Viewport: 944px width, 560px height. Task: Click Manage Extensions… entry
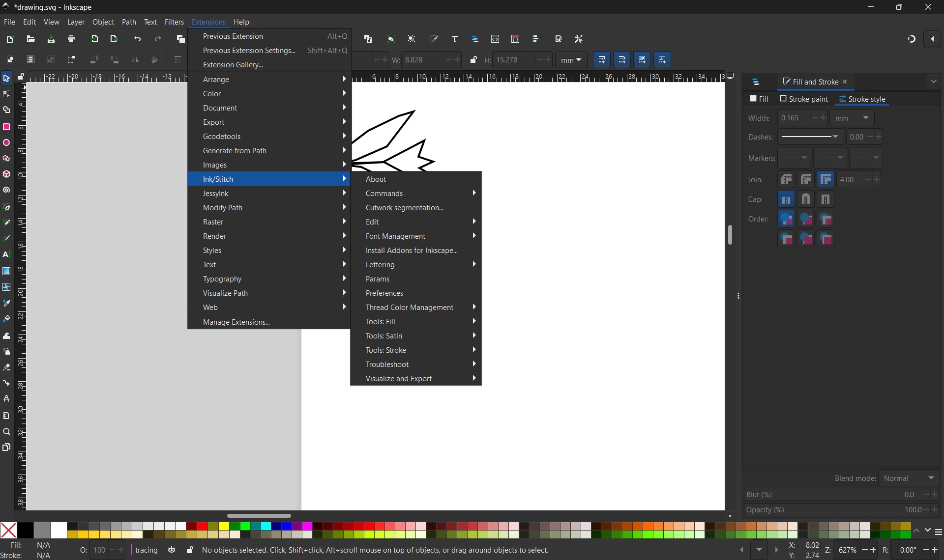point(268,322)
